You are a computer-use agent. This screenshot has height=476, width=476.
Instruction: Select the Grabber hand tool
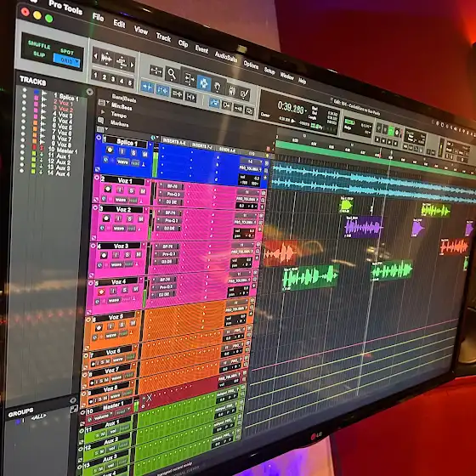pos(218,87)
